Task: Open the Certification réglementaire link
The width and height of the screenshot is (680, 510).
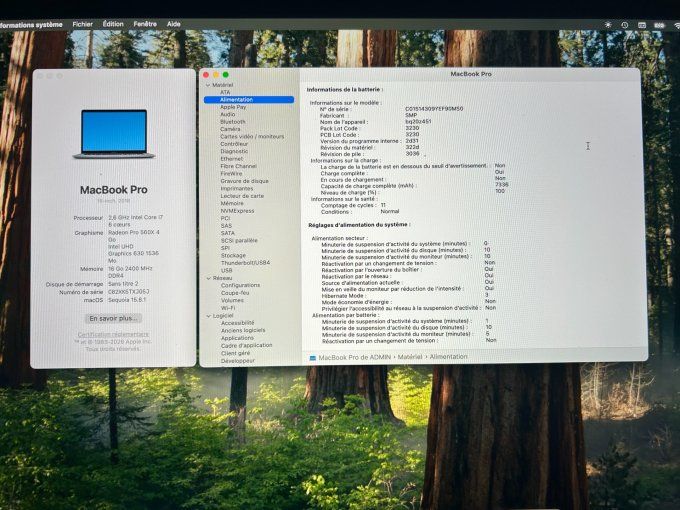Action: pyautogui.click(x=113, y=334)
